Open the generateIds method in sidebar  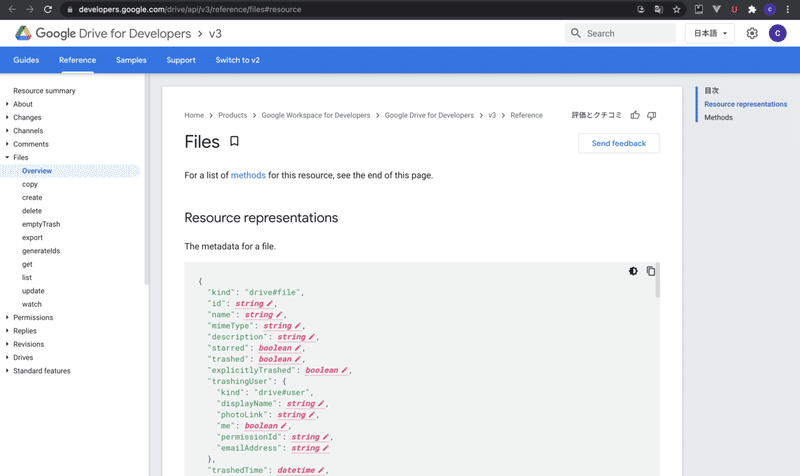(41, 250)
